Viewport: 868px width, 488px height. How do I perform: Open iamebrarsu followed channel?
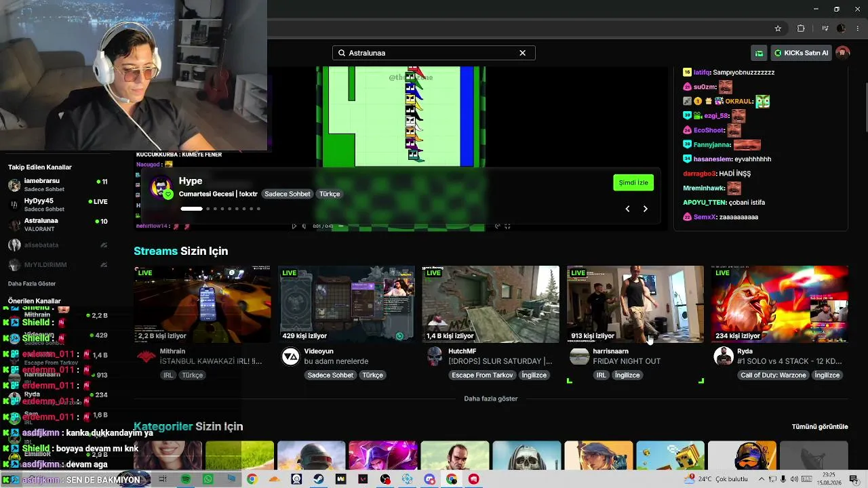[x=58, y=184]
